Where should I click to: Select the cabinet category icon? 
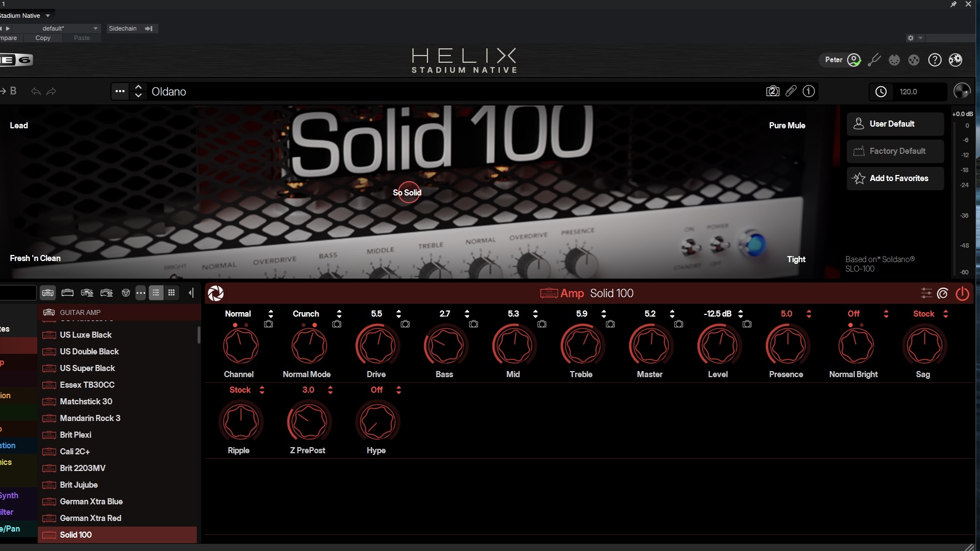(x=68, y=293)
